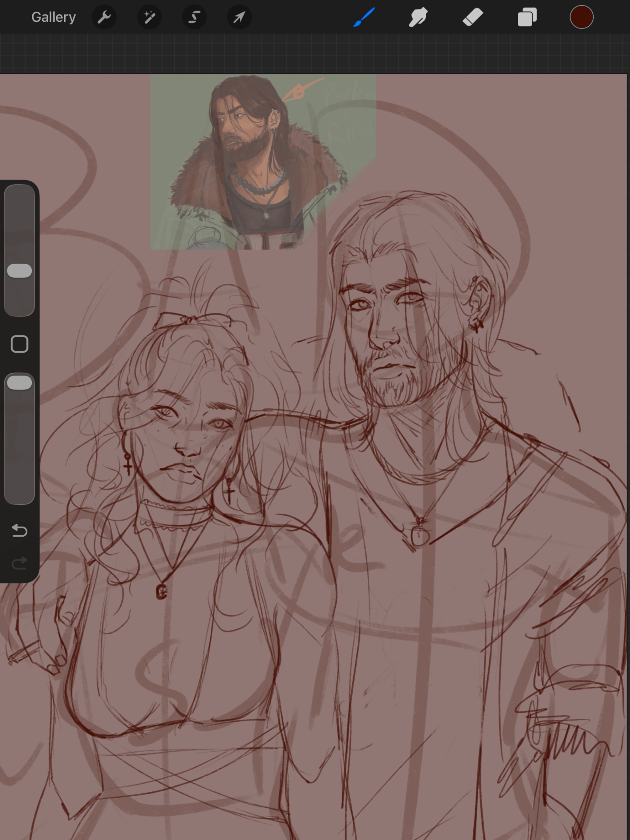
Task: Select the Eraser tool
Action: 472,17
